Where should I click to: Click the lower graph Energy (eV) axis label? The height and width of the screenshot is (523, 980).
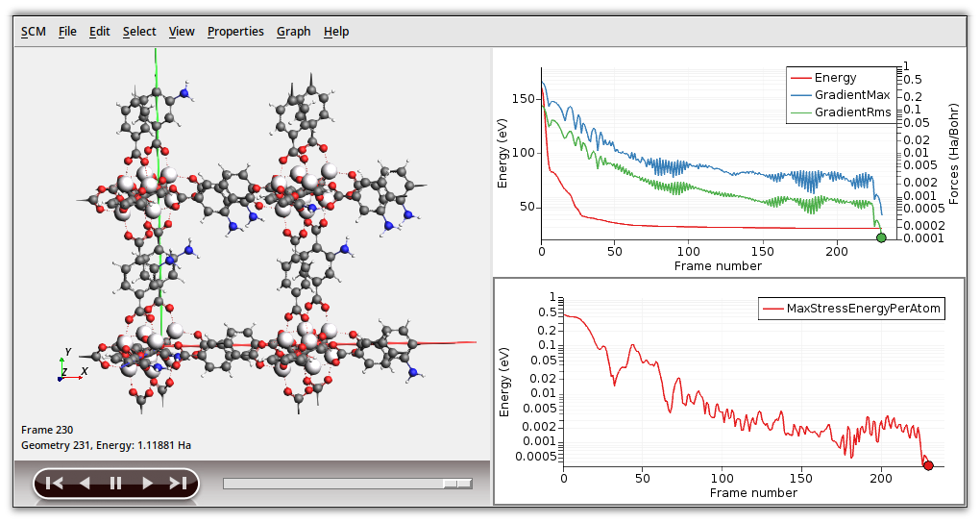(504, 383)
